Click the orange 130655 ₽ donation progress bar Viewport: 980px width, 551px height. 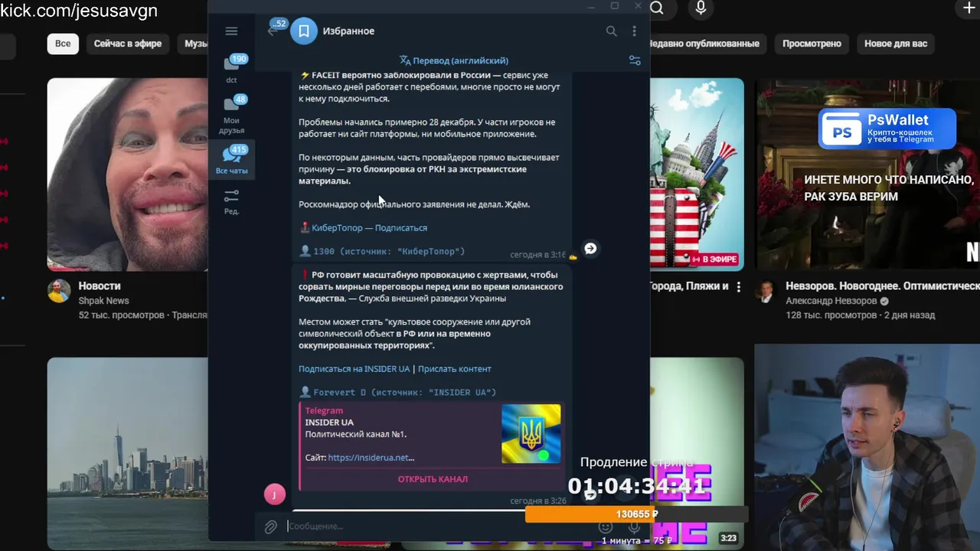coord(636,514)
